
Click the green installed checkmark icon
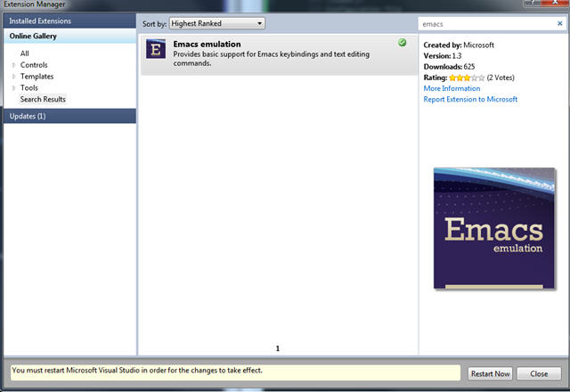pos(402,43)
